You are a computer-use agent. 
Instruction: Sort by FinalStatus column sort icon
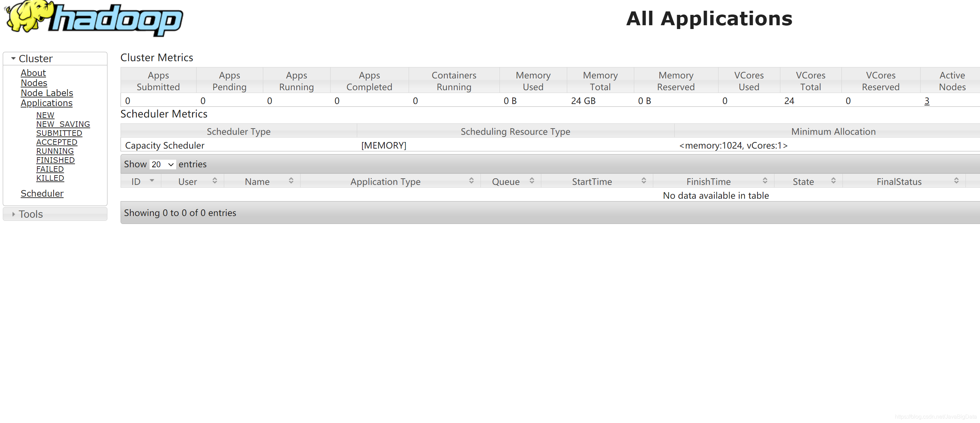956,180
